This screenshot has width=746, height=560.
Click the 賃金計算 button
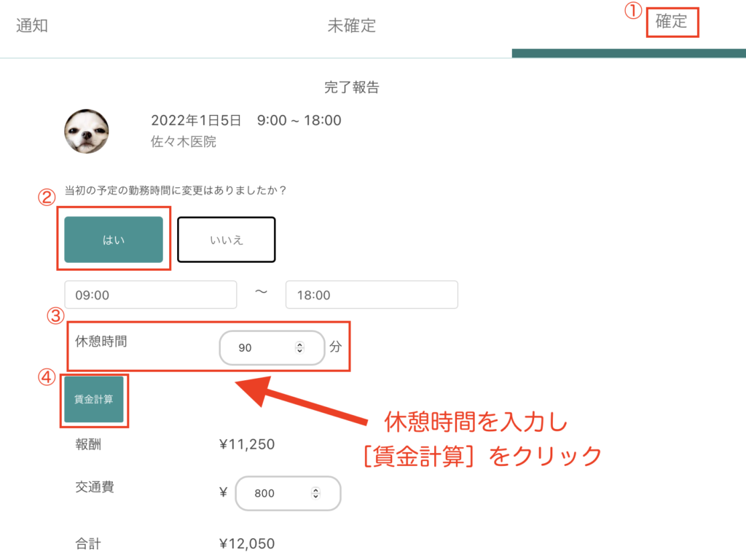click(x=94, y=399)
